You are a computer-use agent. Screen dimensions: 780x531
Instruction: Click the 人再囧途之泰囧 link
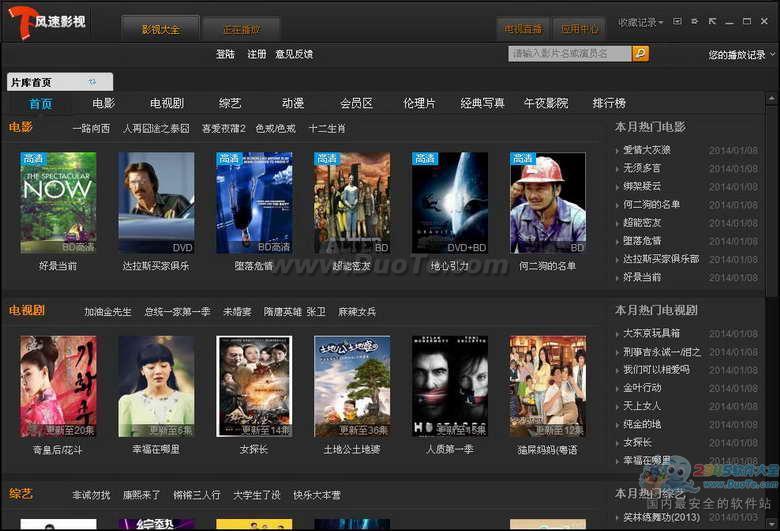click(156, 128)
